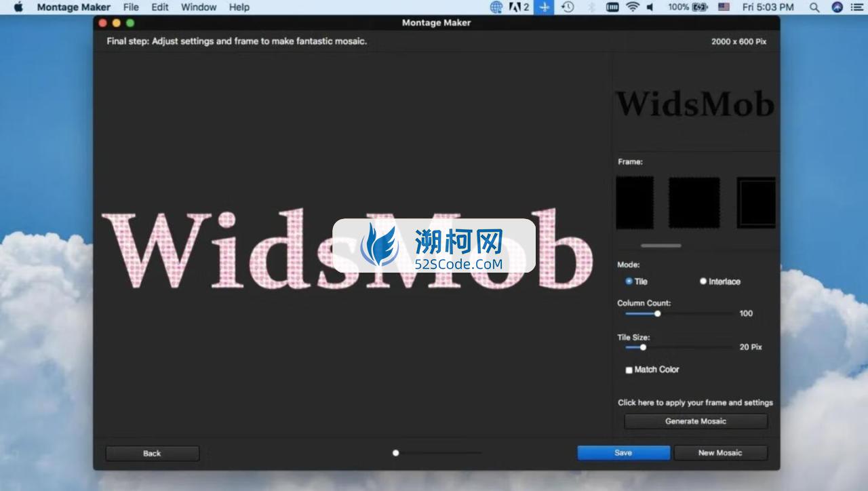Image resolution: width=868 pixels, height=491 pixels.
Task: Click the Back button
Action: point(153,453)
